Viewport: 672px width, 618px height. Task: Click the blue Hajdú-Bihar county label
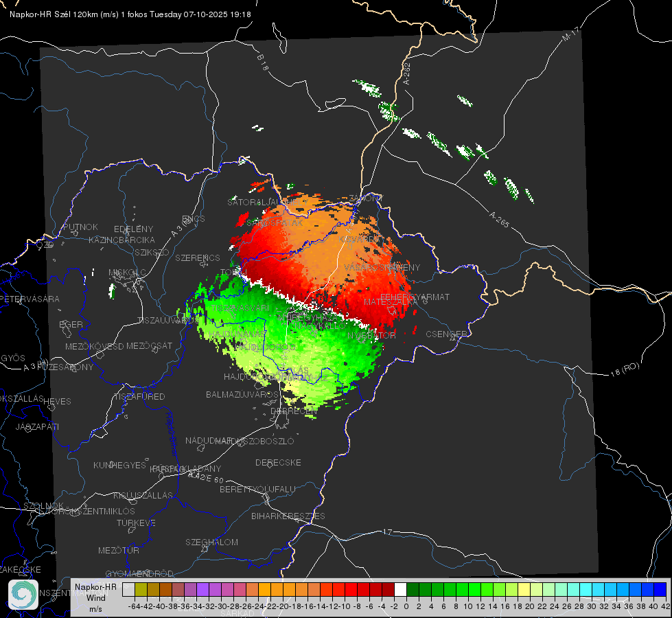click(x=172, y=434)
